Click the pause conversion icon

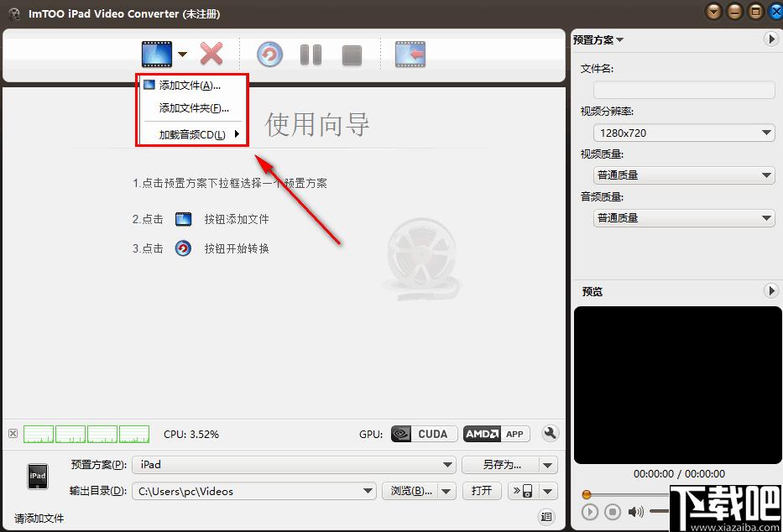pos(311,55)
